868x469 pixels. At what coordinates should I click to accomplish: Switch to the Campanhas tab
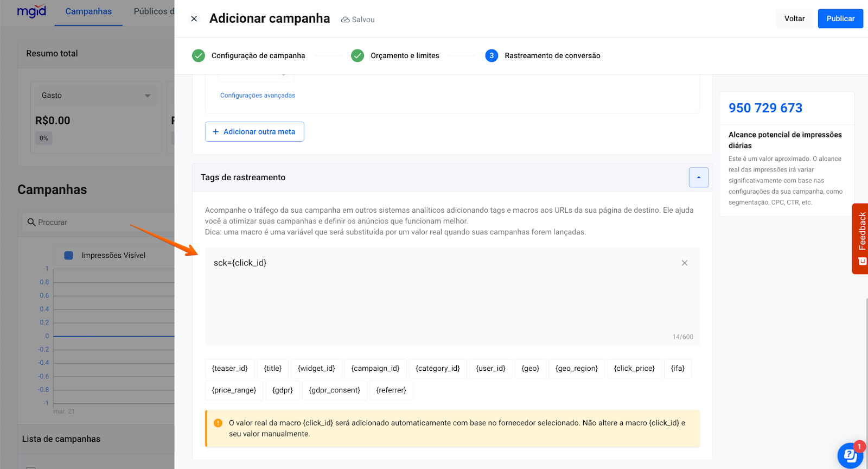click(x=88, y=11)
